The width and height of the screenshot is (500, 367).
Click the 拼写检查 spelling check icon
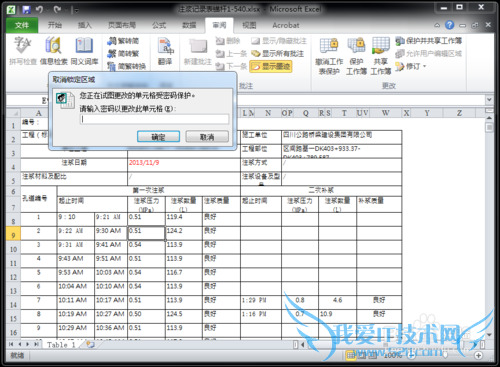(x=23, y=51)
